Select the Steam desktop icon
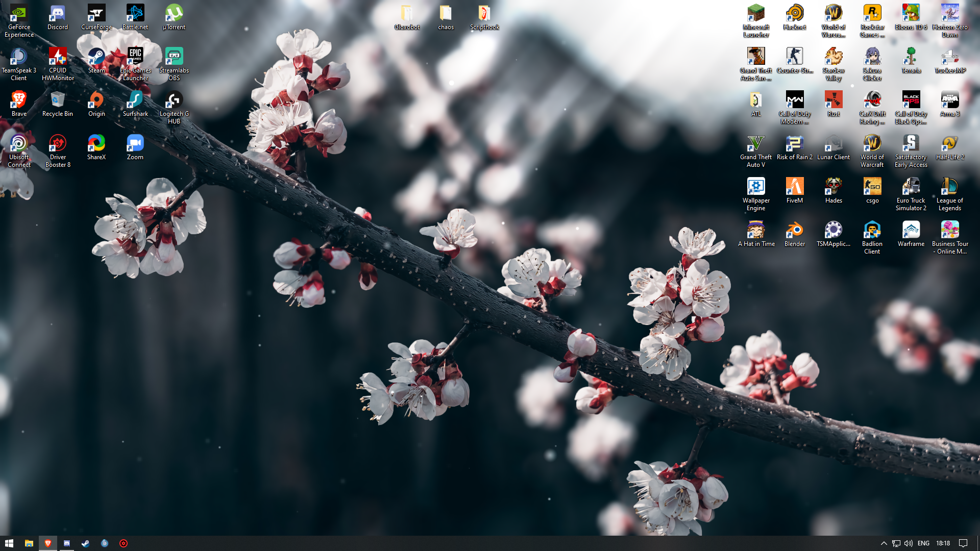Screen dimensions: 980x551 tap(96, 60)
